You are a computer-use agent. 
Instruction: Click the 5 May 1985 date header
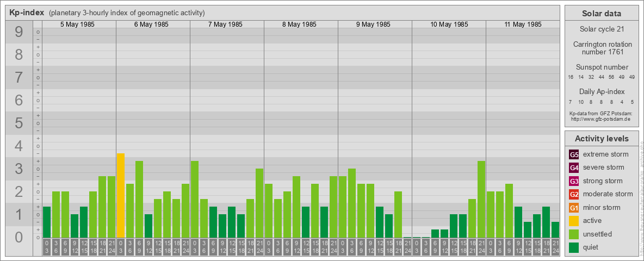click(x=77, y=24)
